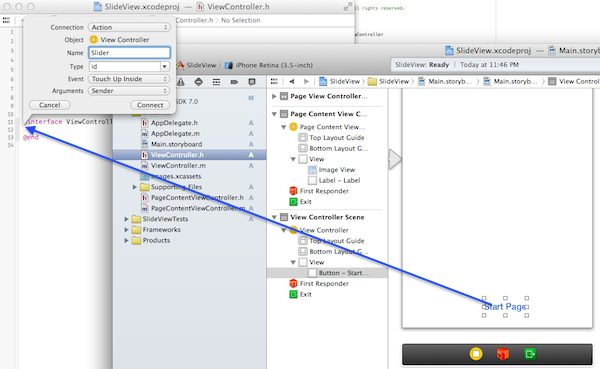Open the Breakpoint navigator icon
The height and width of the screenshot is (369, 600).
pyautogui.click(x=234, y=82)
